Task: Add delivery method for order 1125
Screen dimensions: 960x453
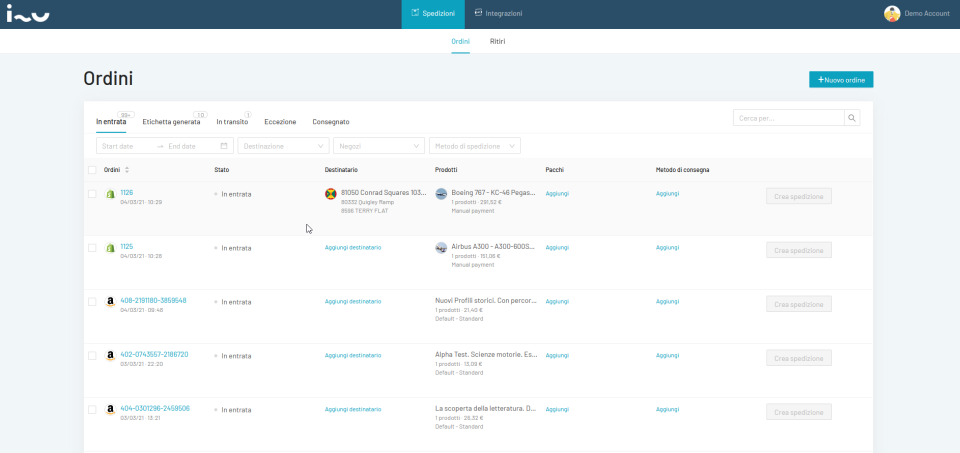Action: pyautogui.click(x=667, y=247)
